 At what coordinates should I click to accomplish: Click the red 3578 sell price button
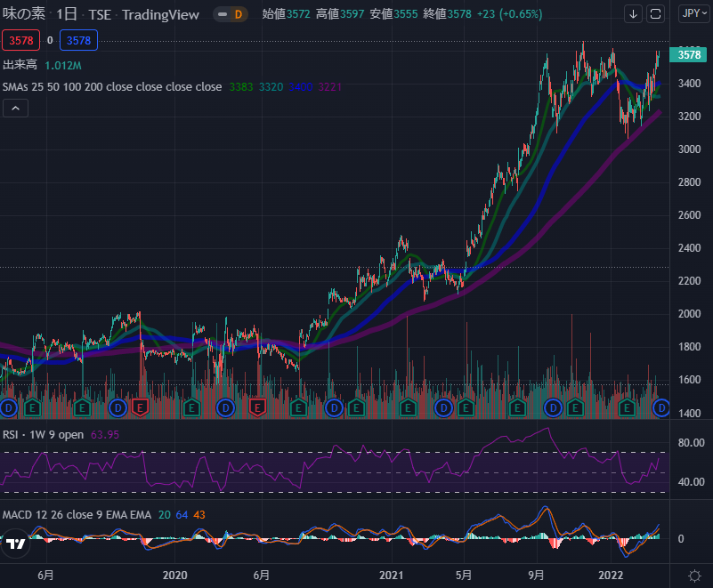(20, 40)
